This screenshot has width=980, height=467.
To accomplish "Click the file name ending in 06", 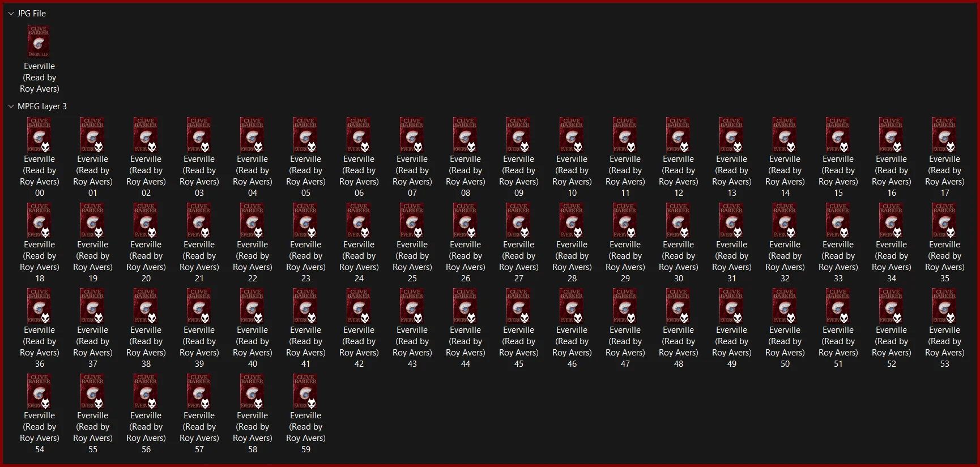I will pyautogui.click(x=359, y=176).
